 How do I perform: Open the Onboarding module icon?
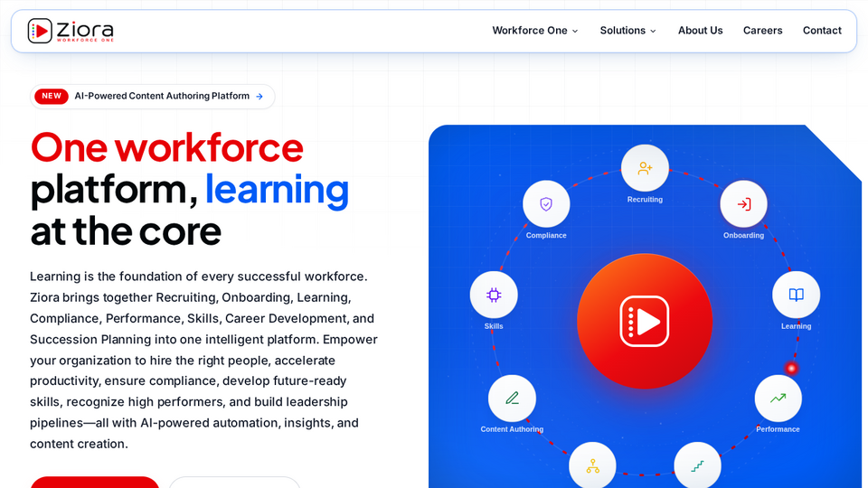tap(743, 204)
